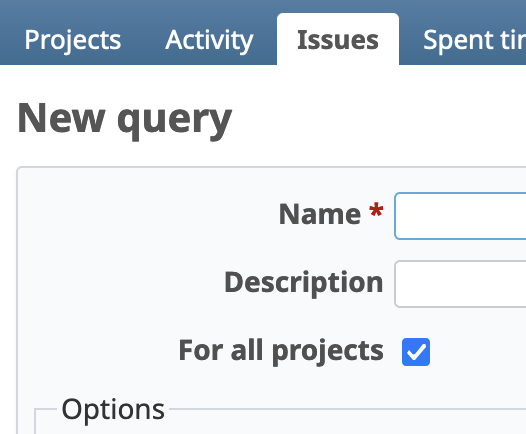The width and height of the screenshot is (526, 434).
Task: Focus the Name input field
Action: (x=460, y=216)
